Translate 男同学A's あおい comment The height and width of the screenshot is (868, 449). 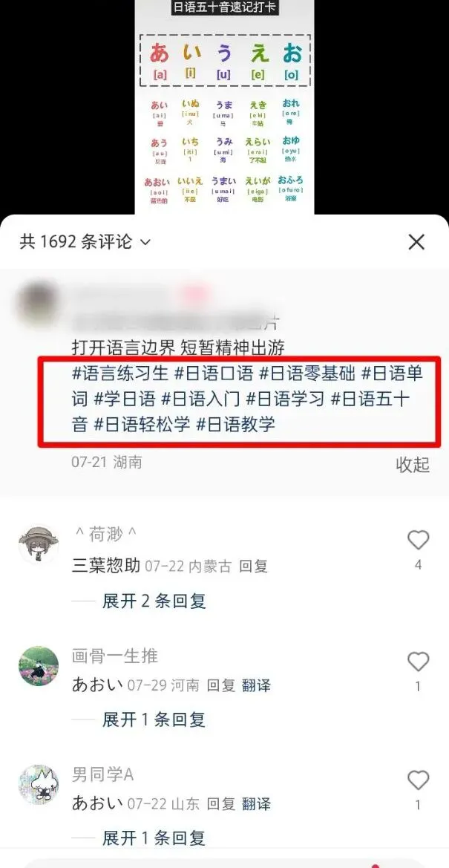click(256, 804)
